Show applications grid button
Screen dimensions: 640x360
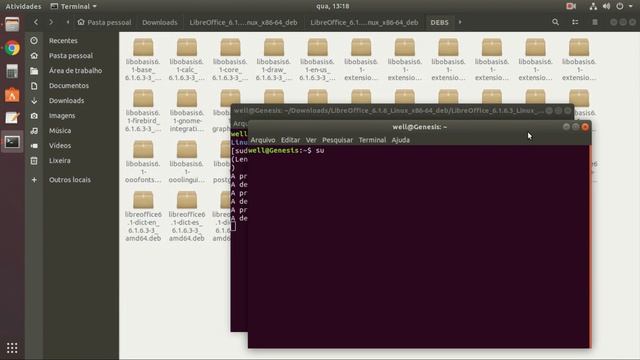point(12,348)
